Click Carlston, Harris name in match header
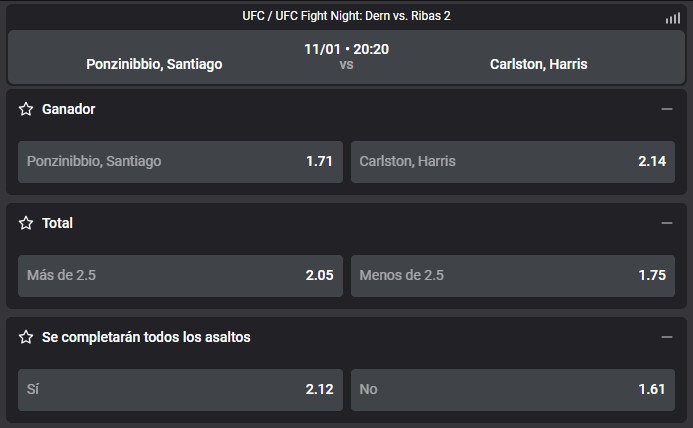 point(538,65)
